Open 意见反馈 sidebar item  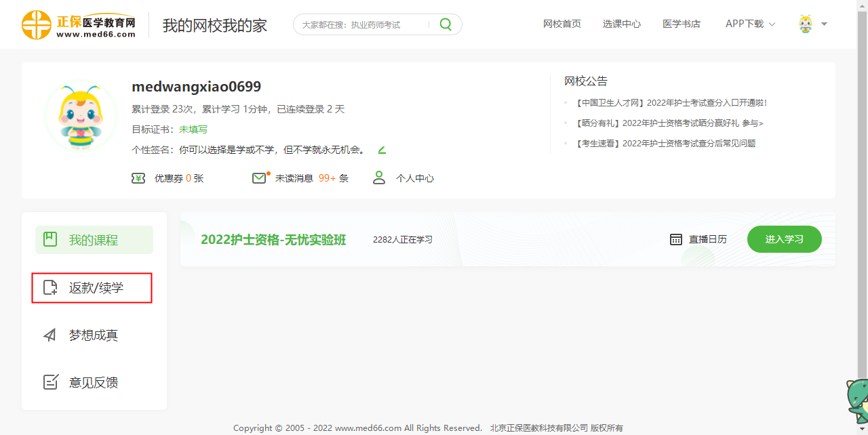[x=93, y=382]
